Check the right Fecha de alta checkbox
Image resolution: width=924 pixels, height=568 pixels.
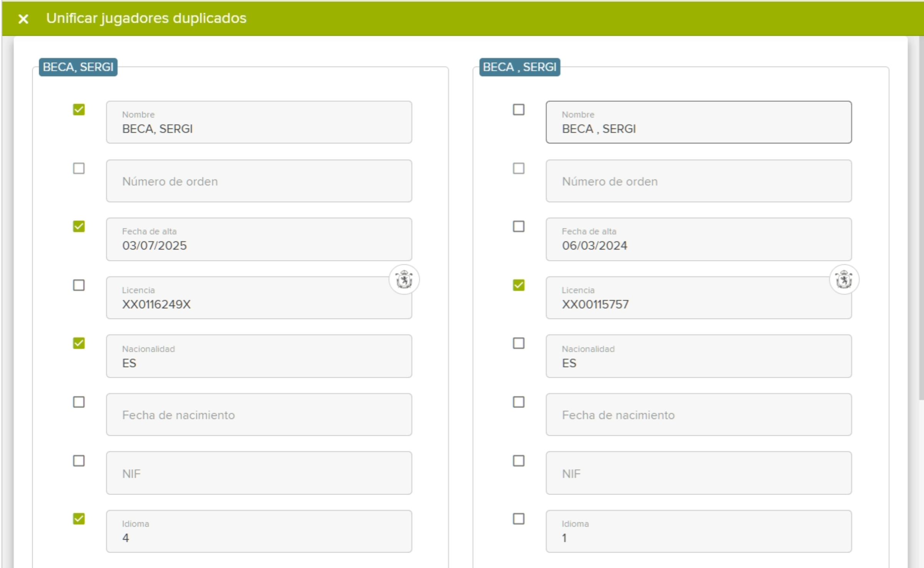[x=519, y=226]
